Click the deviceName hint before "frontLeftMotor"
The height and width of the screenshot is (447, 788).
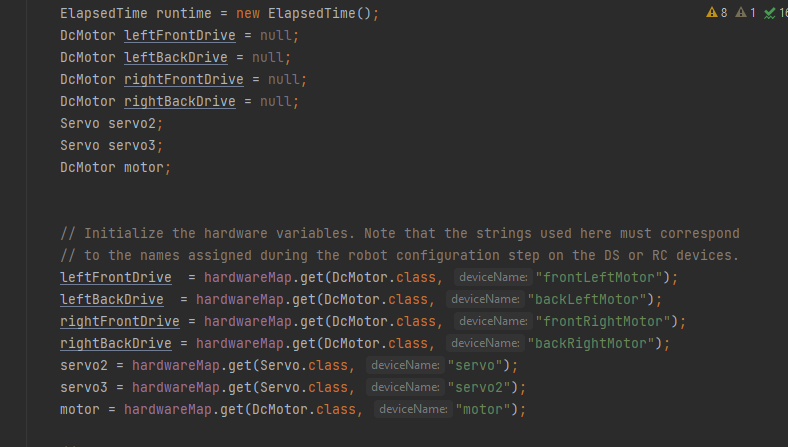coord(491,277)
